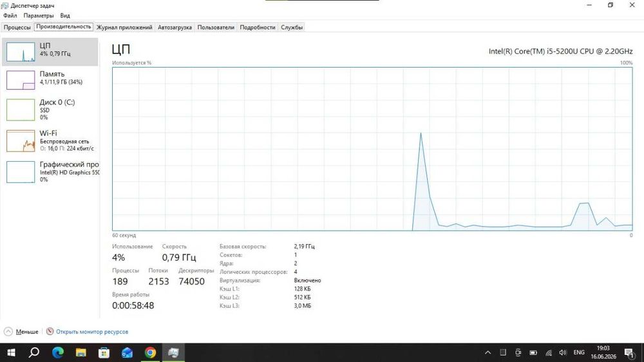Click the Intel(R) HD Graphics label
The height and width of the screenshot is (362, 644).
coord(69,173)
